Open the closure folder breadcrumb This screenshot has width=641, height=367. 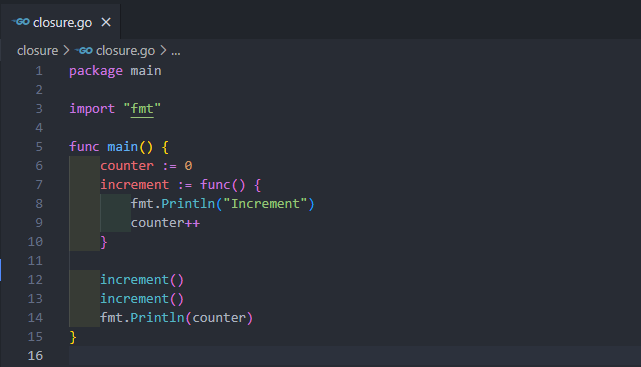pos(38,51)
